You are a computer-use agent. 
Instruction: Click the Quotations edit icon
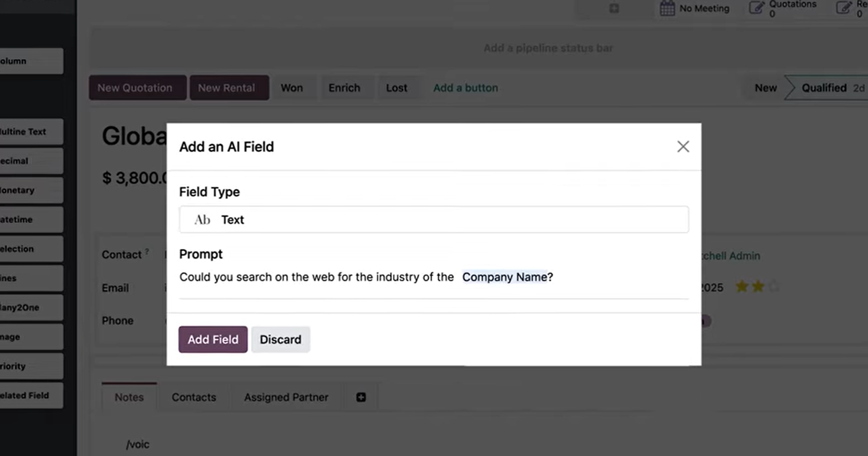pyautogui.click(x=756, y=8)
